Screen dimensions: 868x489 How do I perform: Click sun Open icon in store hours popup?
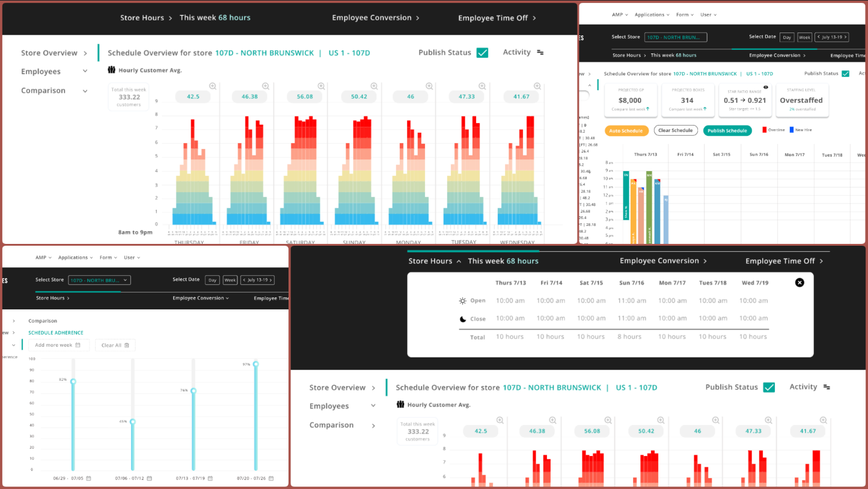pos(462,301)
